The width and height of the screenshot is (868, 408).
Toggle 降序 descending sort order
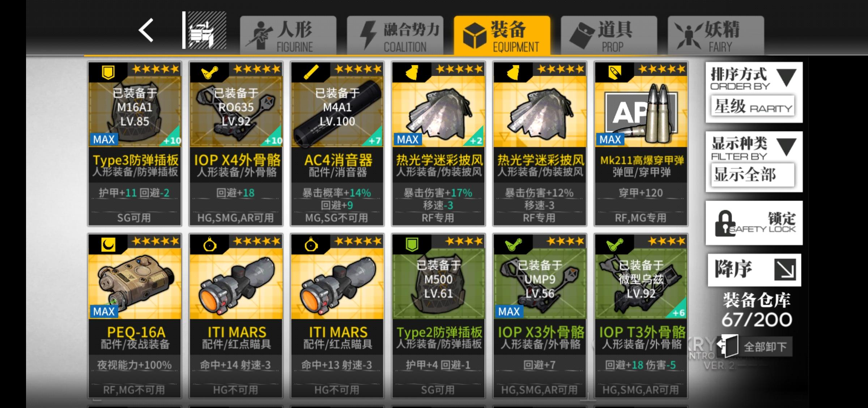click(754, 270)
